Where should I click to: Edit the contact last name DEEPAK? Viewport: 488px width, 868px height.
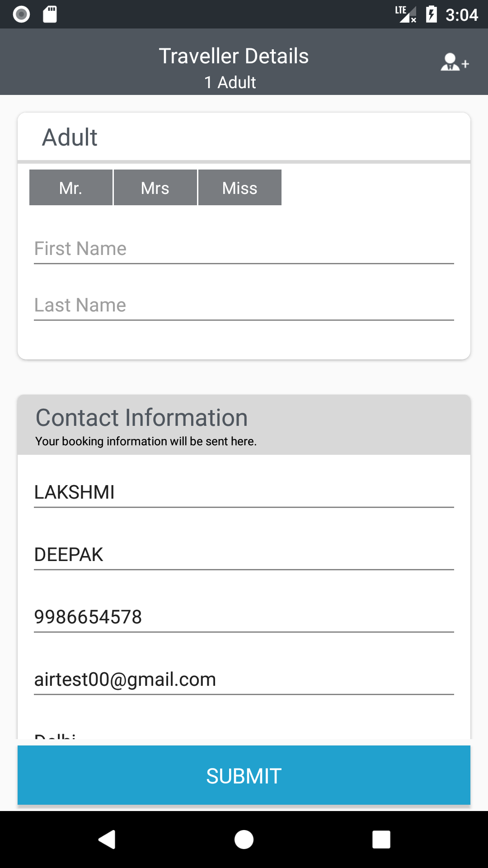click(244, 555)
